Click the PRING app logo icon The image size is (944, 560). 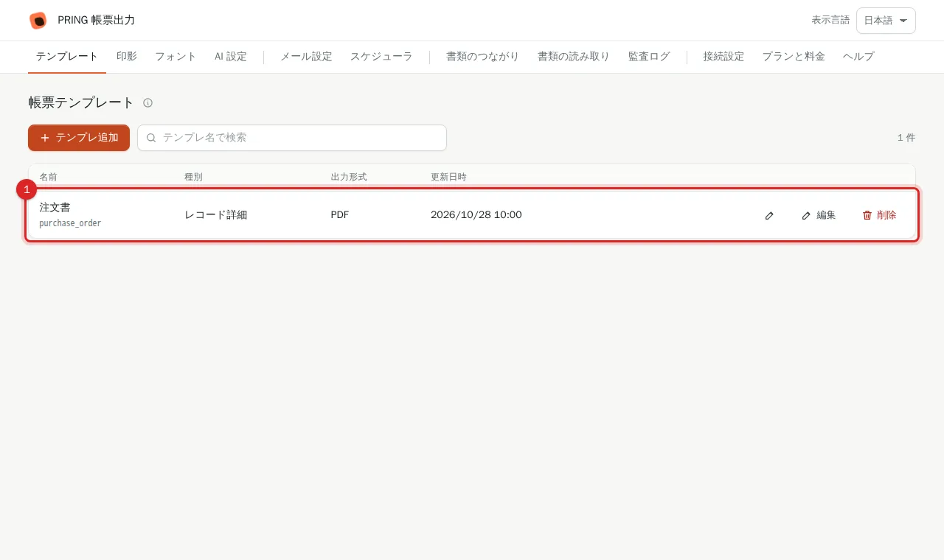(38, 21)
